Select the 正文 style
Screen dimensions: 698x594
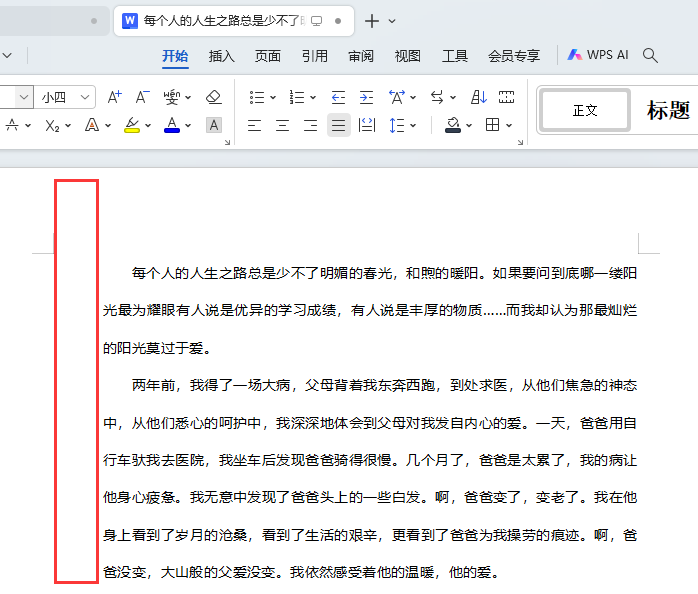click(584, 110)
